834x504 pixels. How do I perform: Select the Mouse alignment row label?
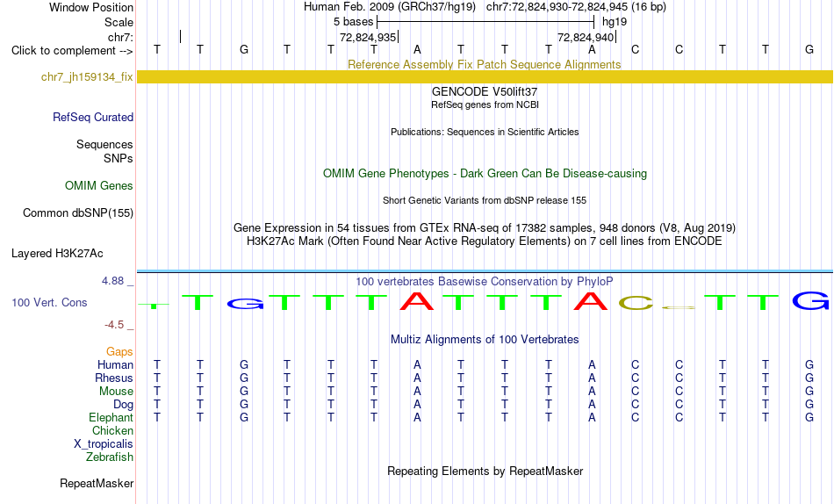[x=116, y=392]
